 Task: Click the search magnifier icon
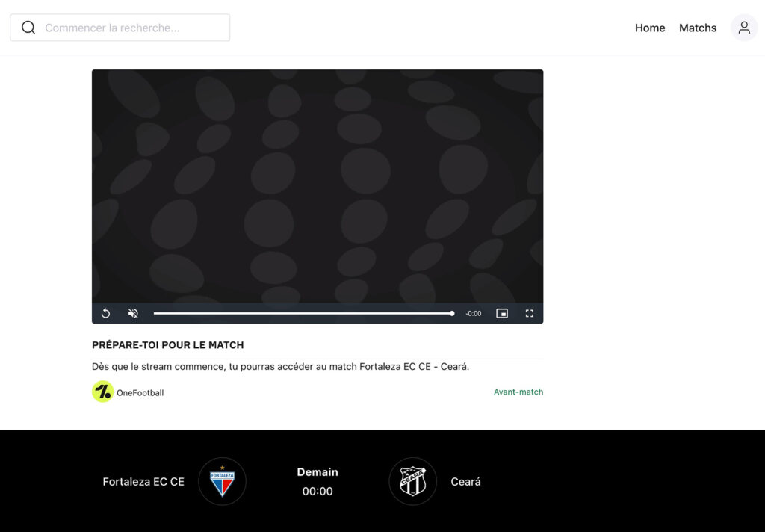(x=28, y=28)
